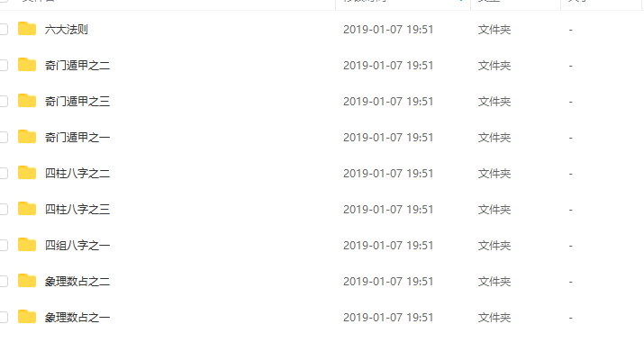This screenshot has height=360, width=644.
Task: Toggle the checkbox next to 四柱八字之二
Action: [x=4, y=173]
